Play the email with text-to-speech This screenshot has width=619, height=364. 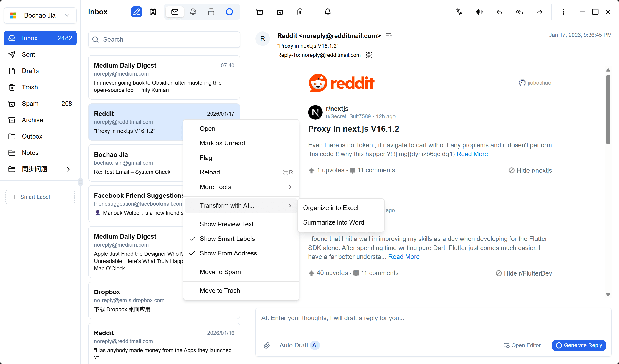tap(479, 12)
